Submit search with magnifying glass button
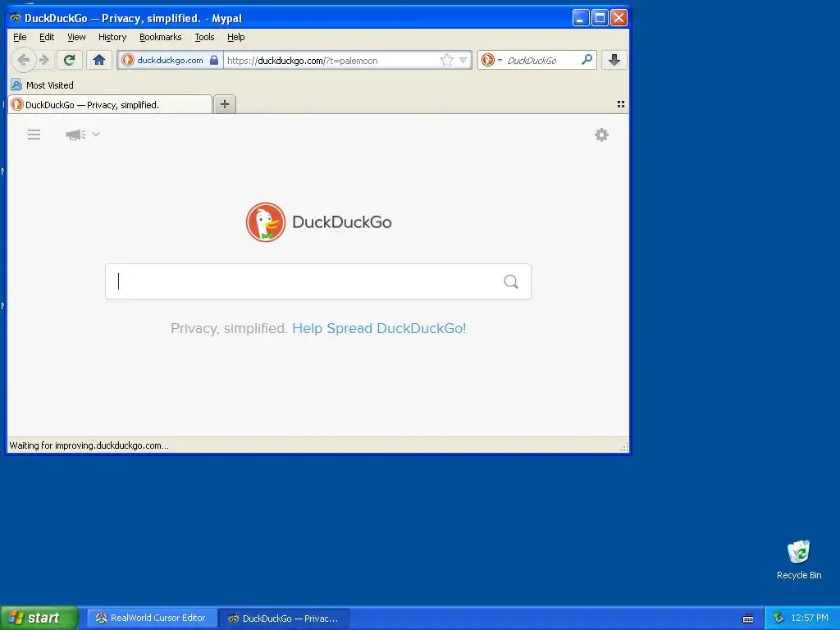Viewport: 840px width, 630px height. click(x=511, y=281)
